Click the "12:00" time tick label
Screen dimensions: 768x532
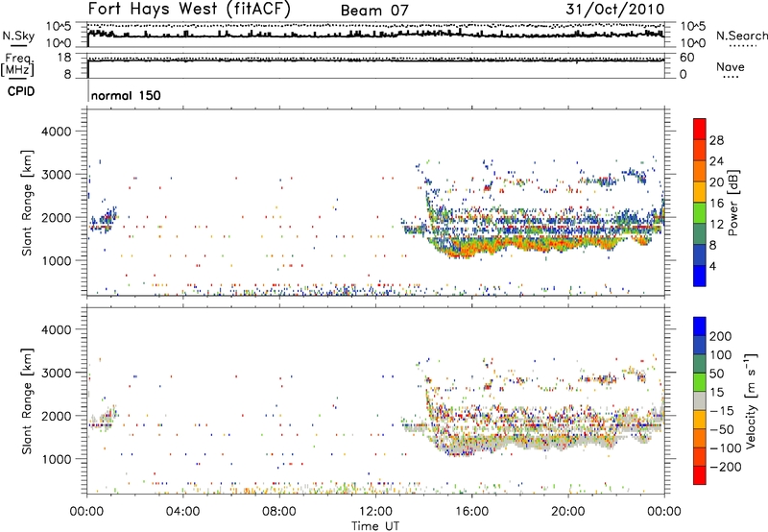[x=375, y=512]
